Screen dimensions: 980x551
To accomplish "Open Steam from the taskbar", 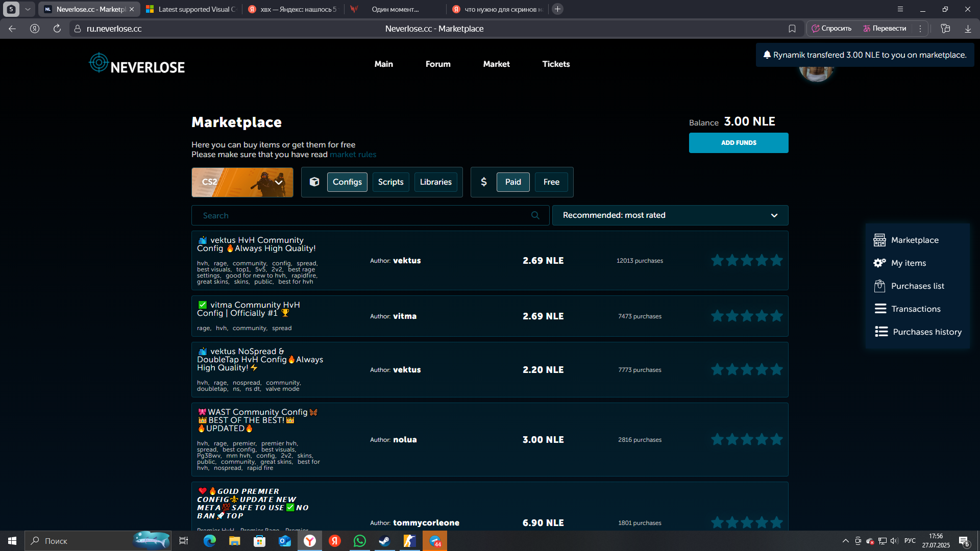I will pos(384,541).
